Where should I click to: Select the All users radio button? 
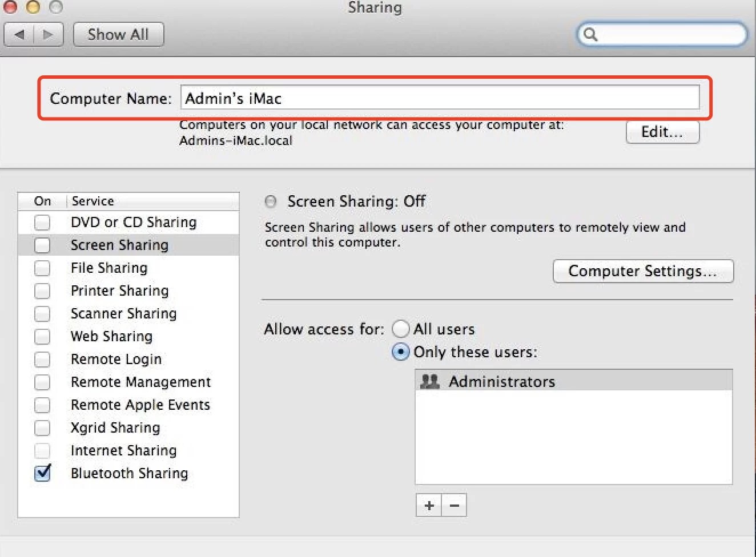pos(401,329)
